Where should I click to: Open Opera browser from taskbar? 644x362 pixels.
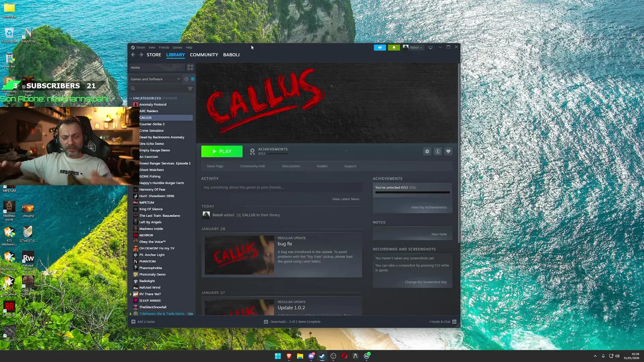coord(344,356)
